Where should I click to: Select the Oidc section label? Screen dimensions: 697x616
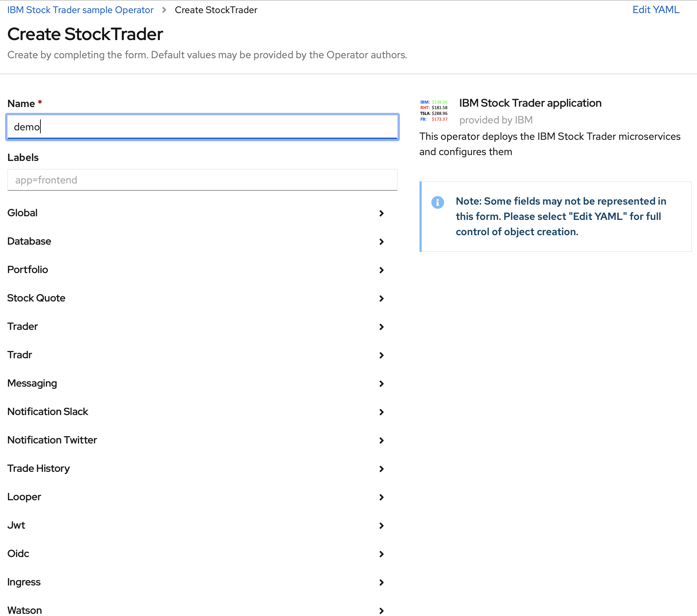[x=18, y=553]
